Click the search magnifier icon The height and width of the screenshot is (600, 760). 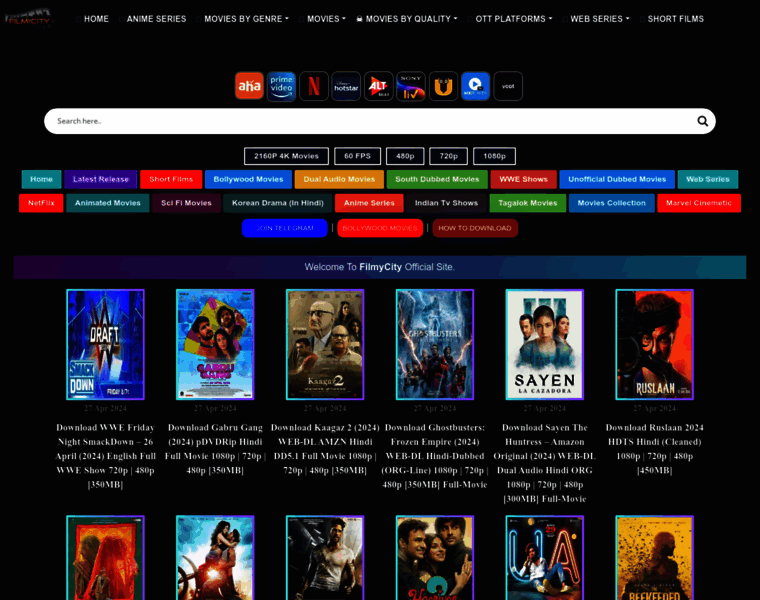[702, 121]
